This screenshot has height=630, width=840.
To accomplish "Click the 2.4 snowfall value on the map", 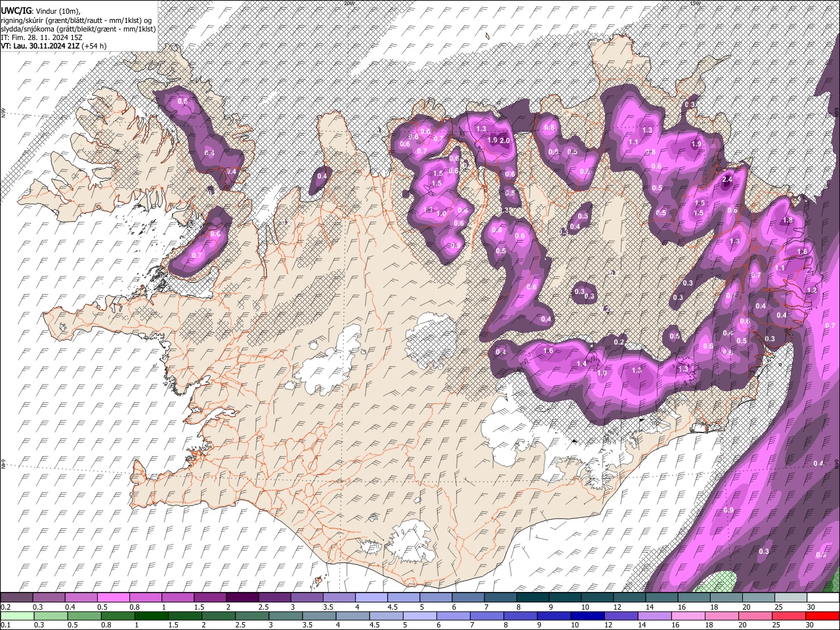I will (x=726, y=179).
